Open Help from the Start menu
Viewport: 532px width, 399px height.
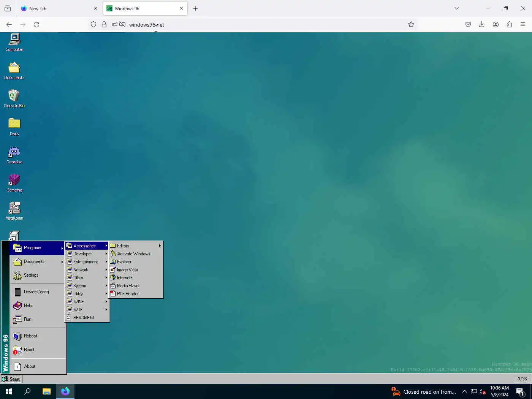(x=37, y=306)
